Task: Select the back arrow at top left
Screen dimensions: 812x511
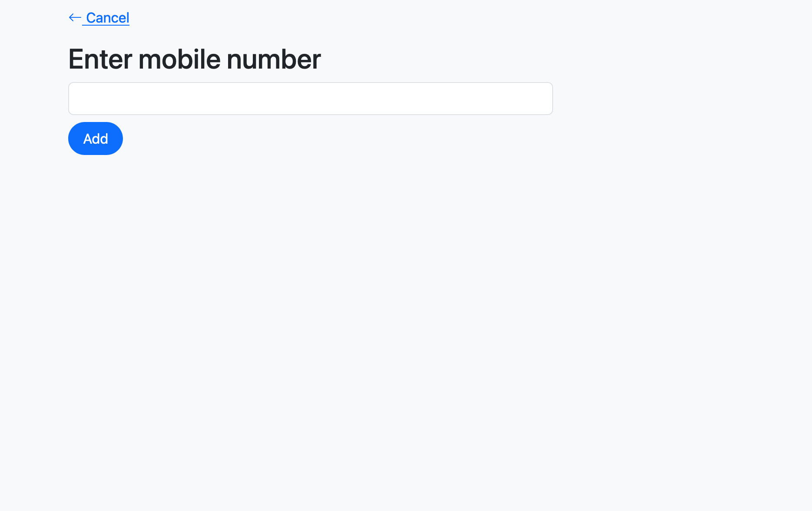Action: click(x=75, y=18)
